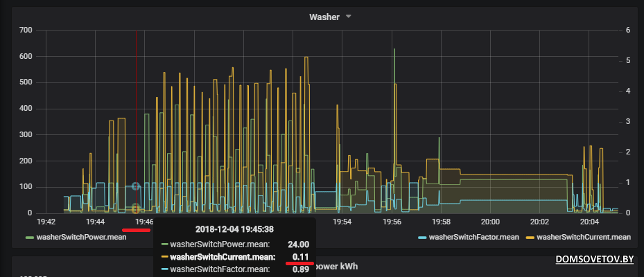Click blue color swatch of washerSwitchFactor legend
Screen dimensions: 644x277
423,238
